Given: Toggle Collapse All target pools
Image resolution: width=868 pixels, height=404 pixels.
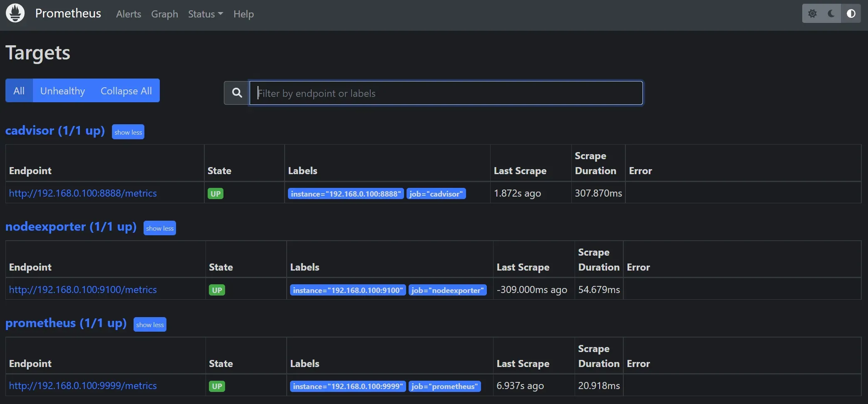Looking at the screenshot, I should [126, 91].
